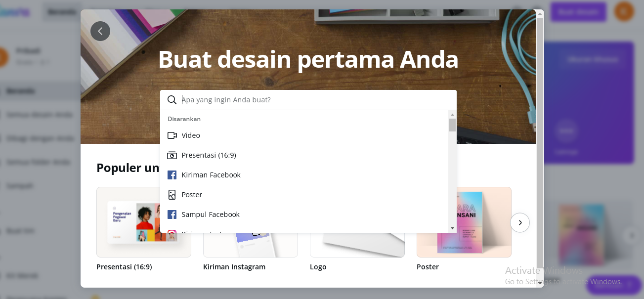Select Beranda in the background sidebar
The image size is (644, 299).
pos(21,91)
